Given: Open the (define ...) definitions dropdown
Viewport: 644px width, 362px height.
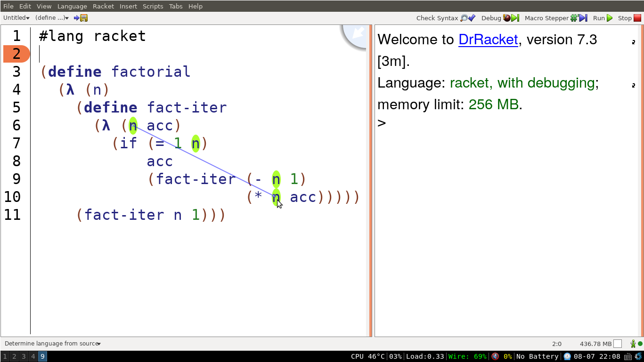Looking at the screenshot, I should tap(52, 18).
